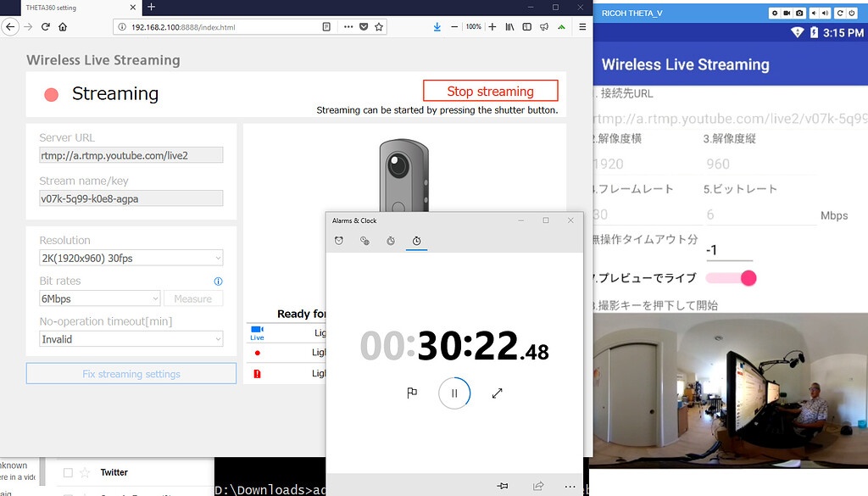Open the Resolution dropdown
Screen dimensions: 868x496
[131, 257]
